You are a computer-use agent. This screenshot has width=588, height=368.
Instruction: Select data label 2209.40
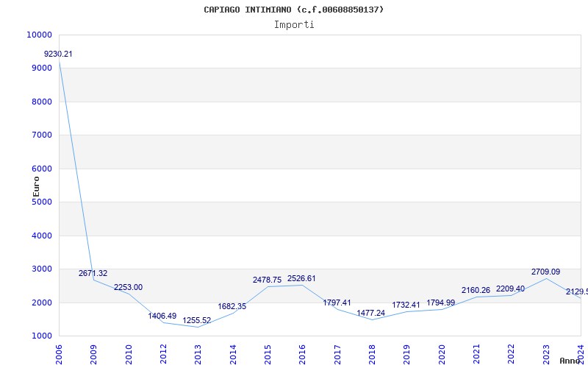tap(510, 289)
